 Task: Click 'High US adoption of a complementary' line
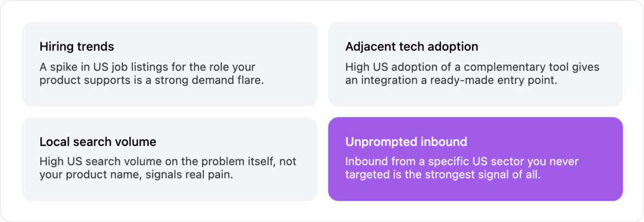coord(472,68)
